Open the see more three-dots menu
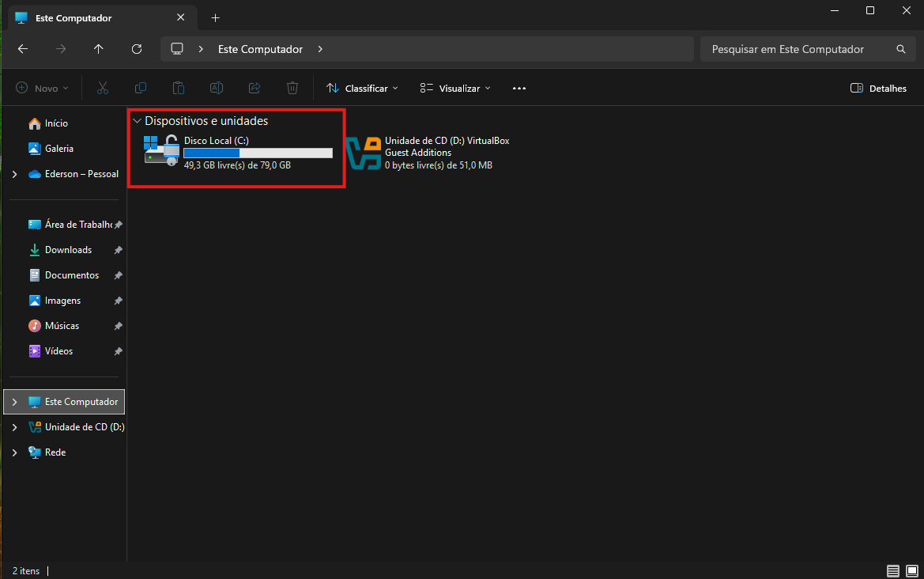 point(519,89)
